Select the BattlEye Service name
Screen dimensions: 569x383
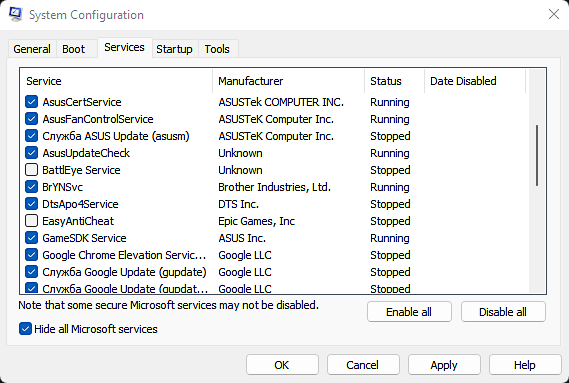tap(81, 170)
